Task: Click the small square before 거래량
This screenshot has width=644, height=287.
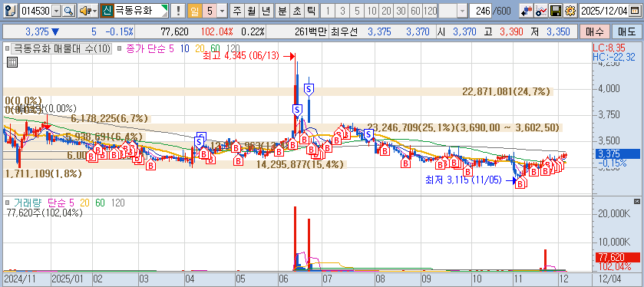Action: (8, 203)
